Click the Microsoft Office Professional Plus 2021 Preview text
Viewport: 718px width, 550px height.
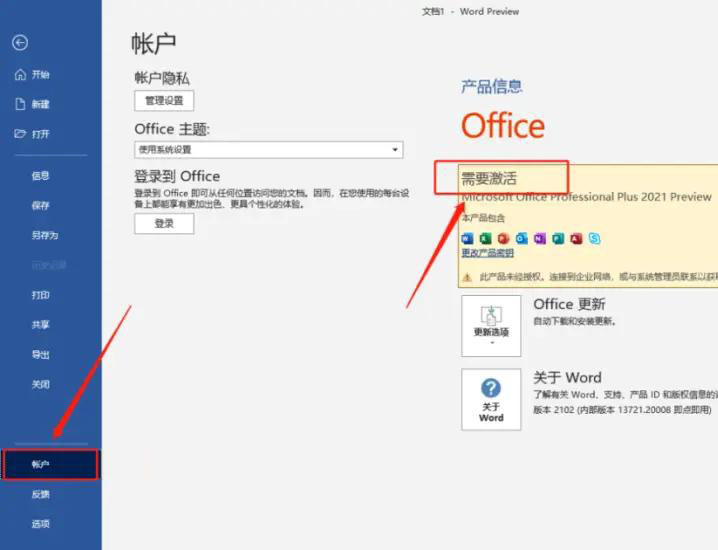[x=587, y=197]
